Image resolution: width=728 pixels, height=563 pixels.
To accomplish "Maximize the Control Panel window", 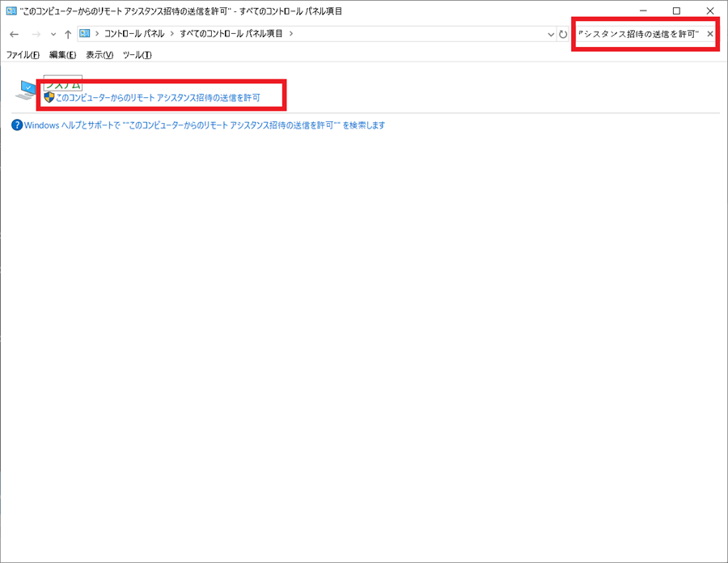I will click(x=676, y=11).
